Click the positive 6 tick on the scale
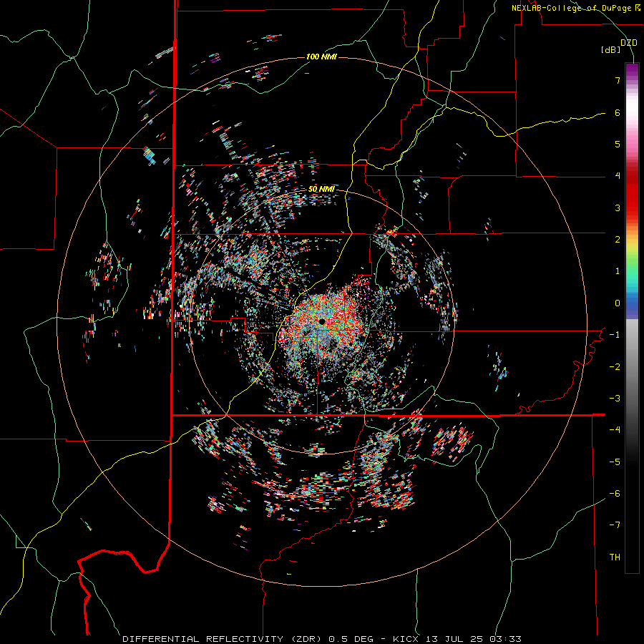The width and height of the screenshot is (644, 644). coord(618,112)
